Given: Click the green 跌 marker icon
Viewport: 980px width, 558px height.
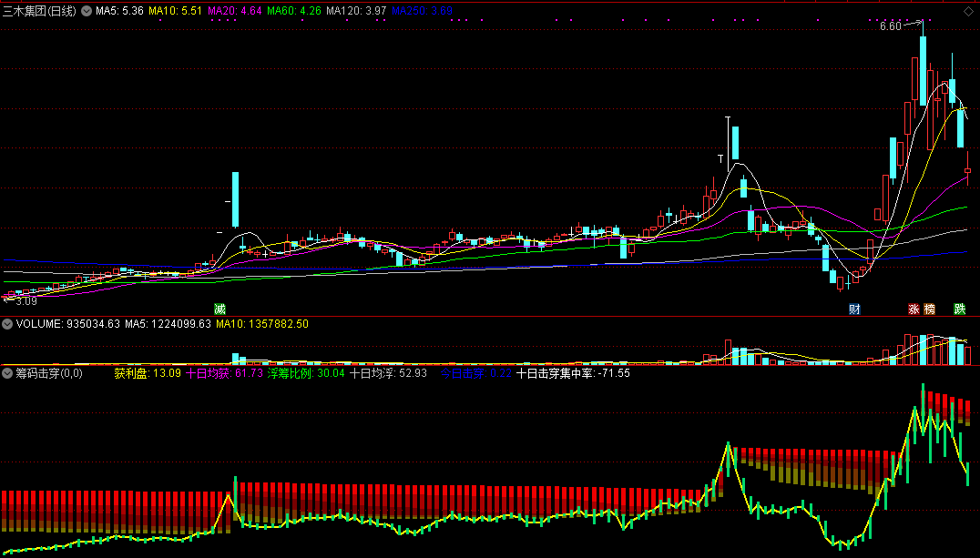Looking at the screenshot, I should tap(959, 309).
